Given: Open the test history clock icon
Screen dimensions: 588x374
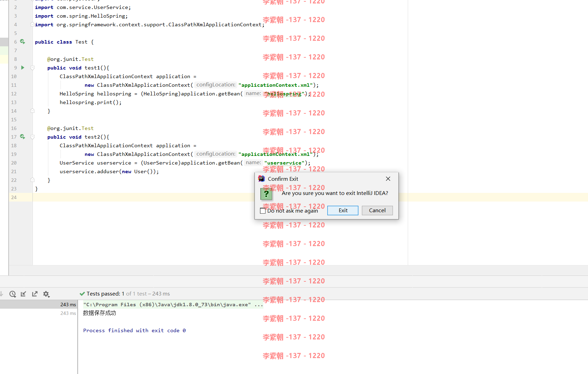Looking at the screenshot, I should point(12,294).
